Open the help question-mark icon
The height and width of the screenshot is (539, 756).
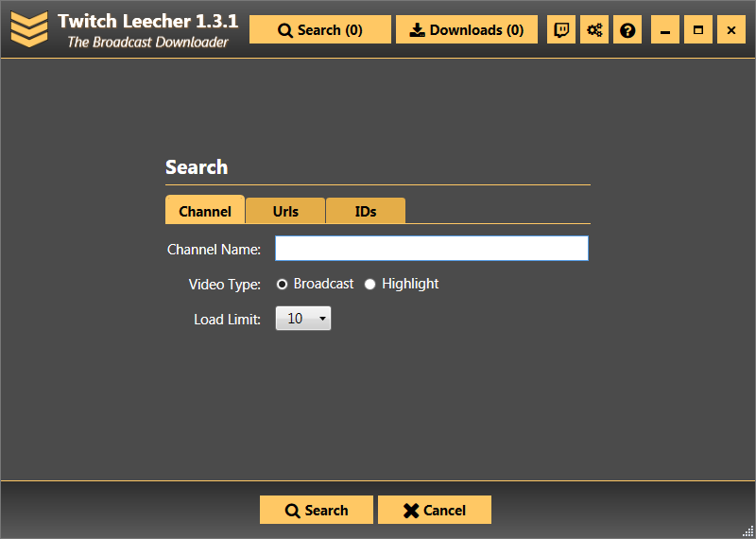tap(627, 30)
